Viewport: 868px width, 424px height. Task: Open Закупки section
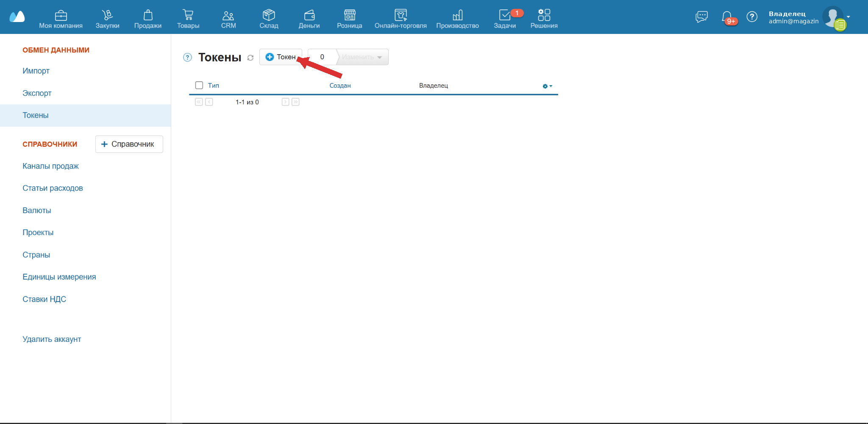(107, 19)
